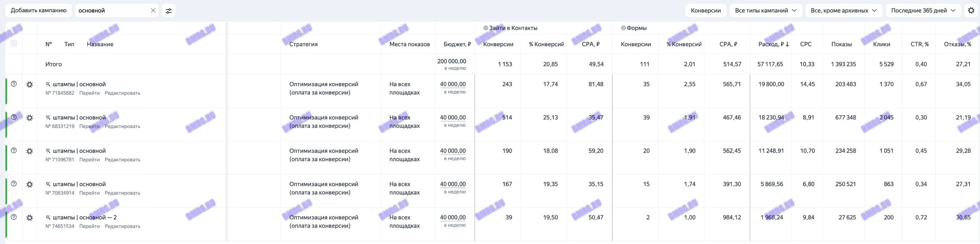The width and height of the screenshot is (980, 244).
Task: Click the gear icon next to campaign 70634914
Action: [29, 184]
